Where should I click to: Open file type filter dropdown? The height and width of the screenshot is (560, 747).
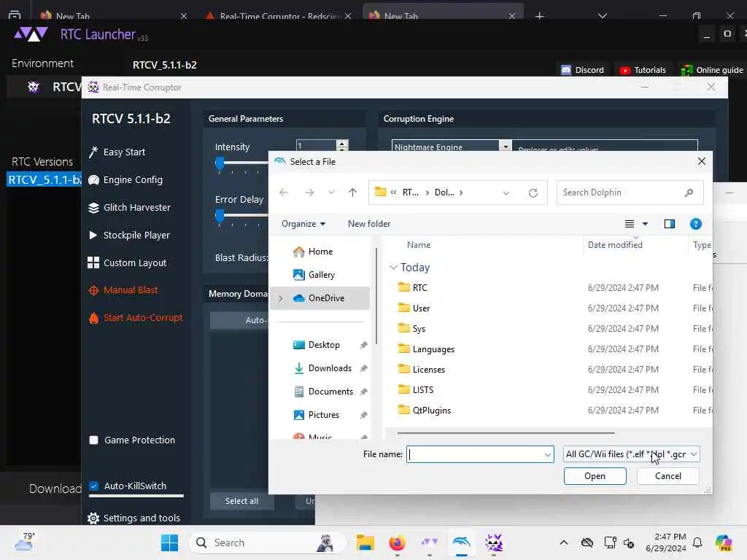pyautogui.click(x=631, y=454)
